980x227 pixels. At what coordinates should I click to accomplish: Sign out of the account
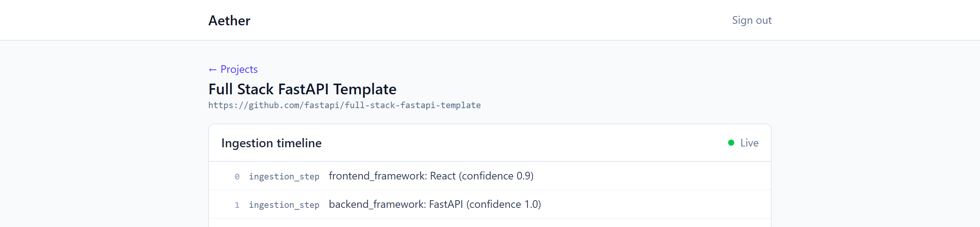point(751,20)
